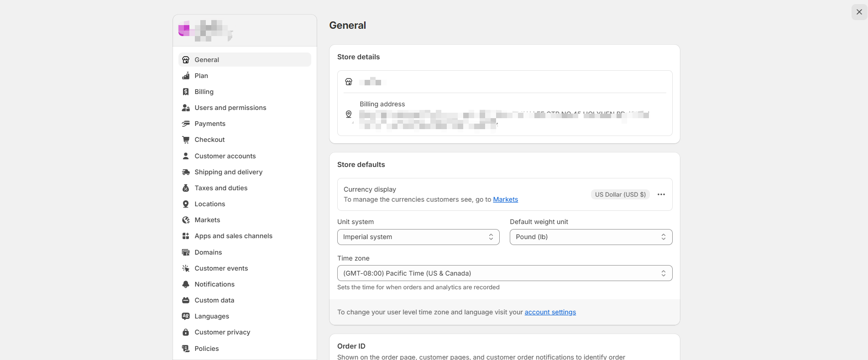Click the General store icon in sidebar

pos(186,60)
